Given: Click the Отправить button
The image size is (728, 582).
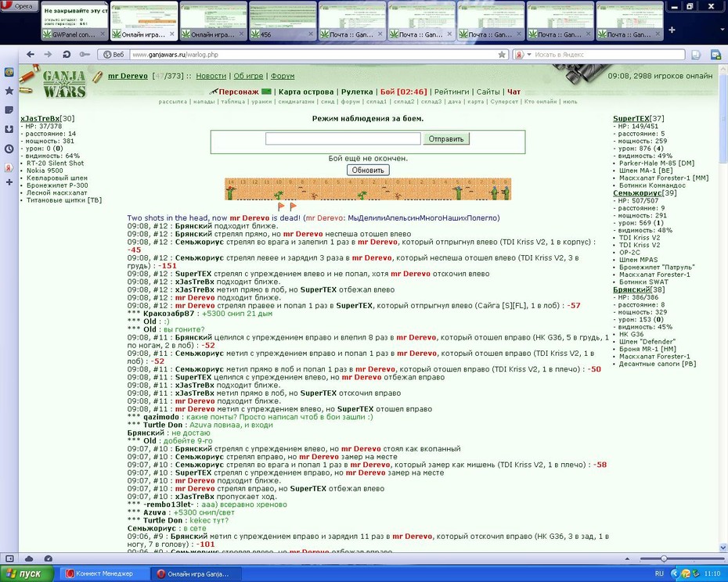Looking at the screenshot, I should pyautogui.click(x=445, y=138).
